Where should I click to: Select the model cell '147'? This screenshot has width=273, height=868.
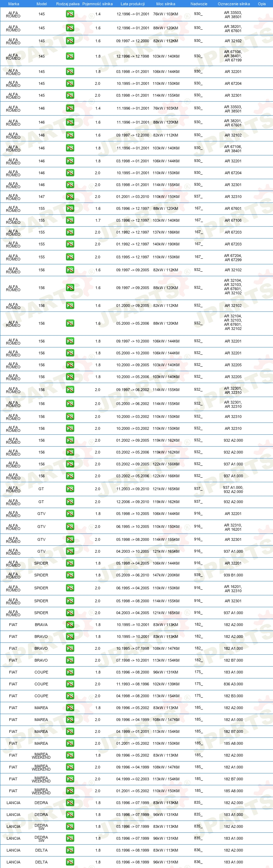tap(42, 197)
